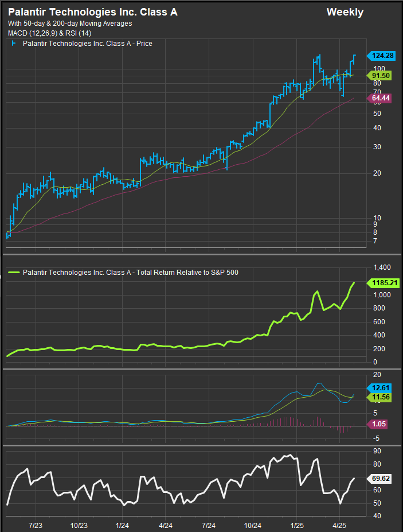Click the 10/23 date axis label
Viewport: 403px width, 532px height.
(x=79, y=526)
